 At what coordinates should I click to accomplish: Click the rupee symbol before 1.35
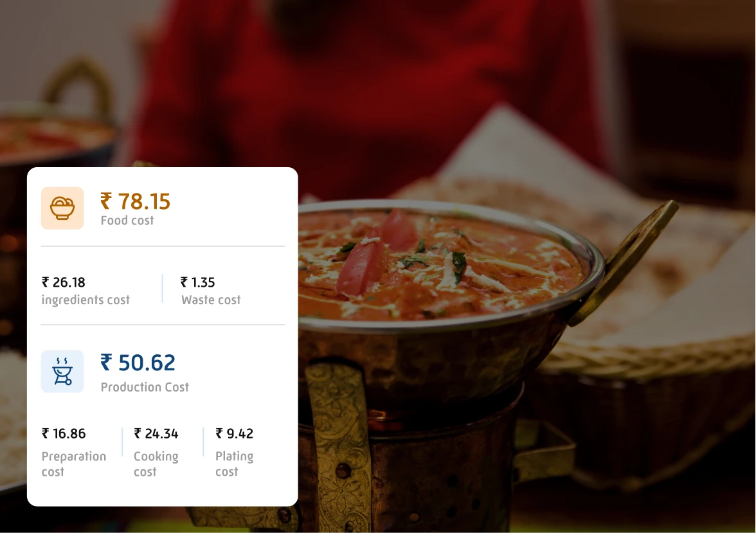pos(184,282)
